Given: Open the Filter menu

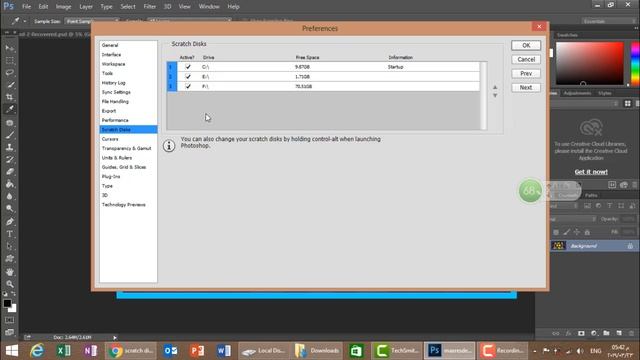Looking at the screenshot, I should click(149, 7).
